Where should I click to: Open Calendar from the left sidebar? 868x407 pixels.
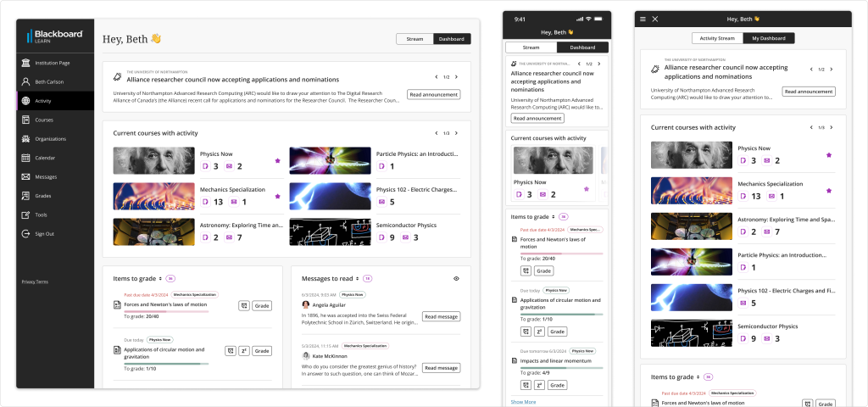click(x=45, y=158)
